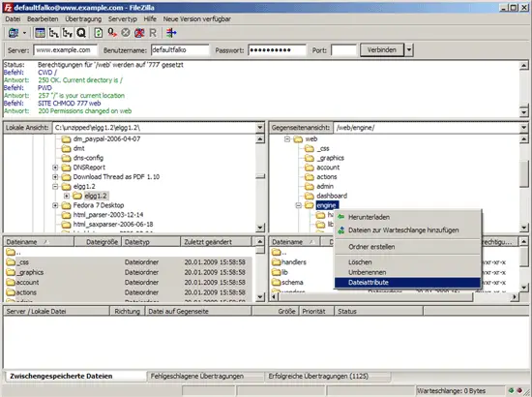Expand the 'Download Thread as PDF 1.10' node

coord(55,177)
